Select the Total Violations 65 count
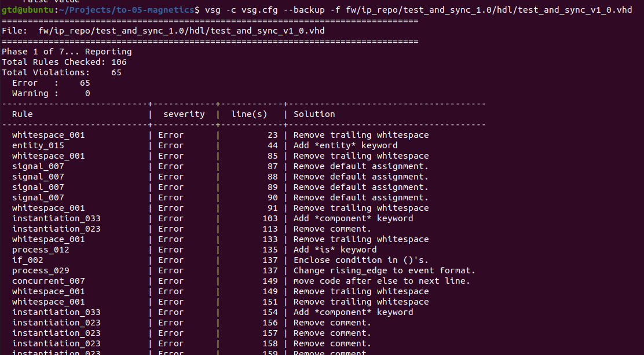 pyautogui.click(x=116, y=72)
